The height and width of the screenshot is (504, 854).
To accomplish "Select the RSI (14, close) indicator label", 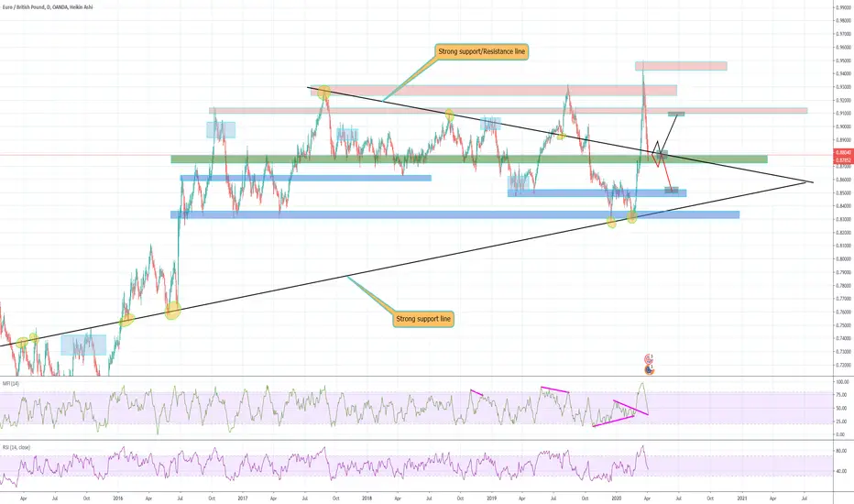I will click(x=16, y=447).
